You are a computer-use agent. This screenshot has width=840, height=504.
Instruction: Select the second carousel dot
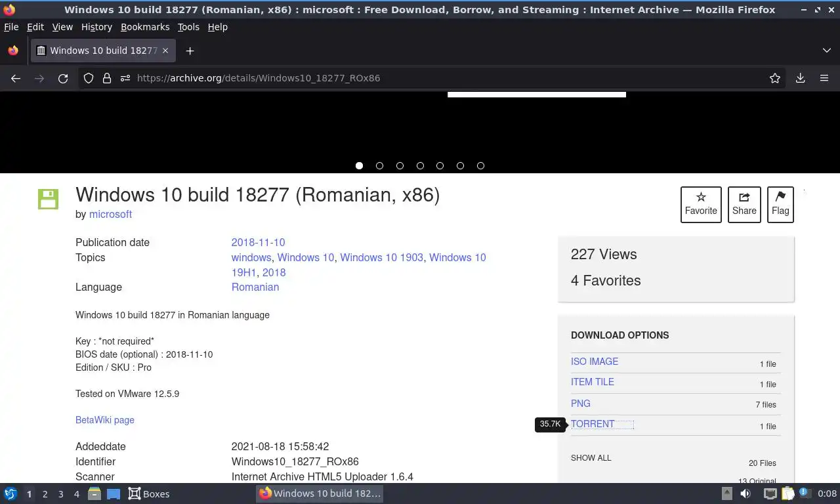tap(379, 165)
